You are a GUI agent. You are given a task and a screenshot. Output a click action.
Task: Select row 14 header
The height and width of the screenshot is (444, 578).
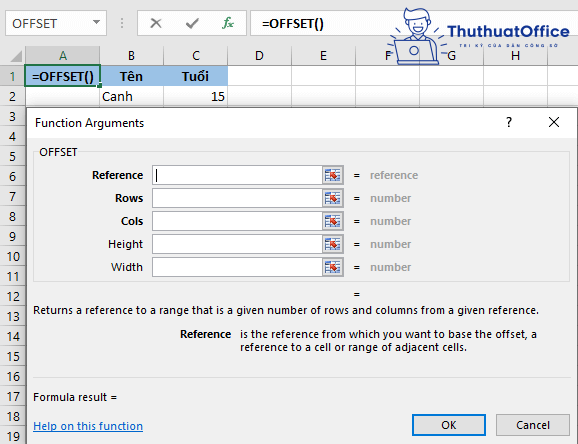point(13,336)
